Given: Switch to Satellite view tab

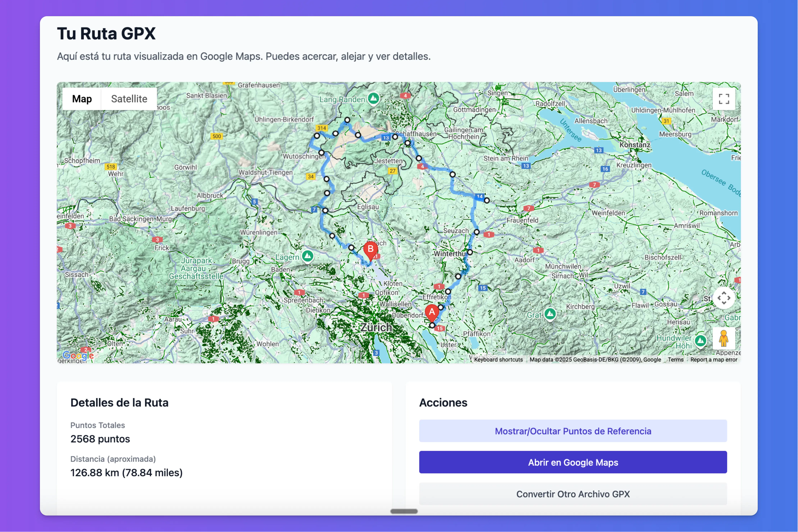Looking at the screenshot, I should 129,99.
